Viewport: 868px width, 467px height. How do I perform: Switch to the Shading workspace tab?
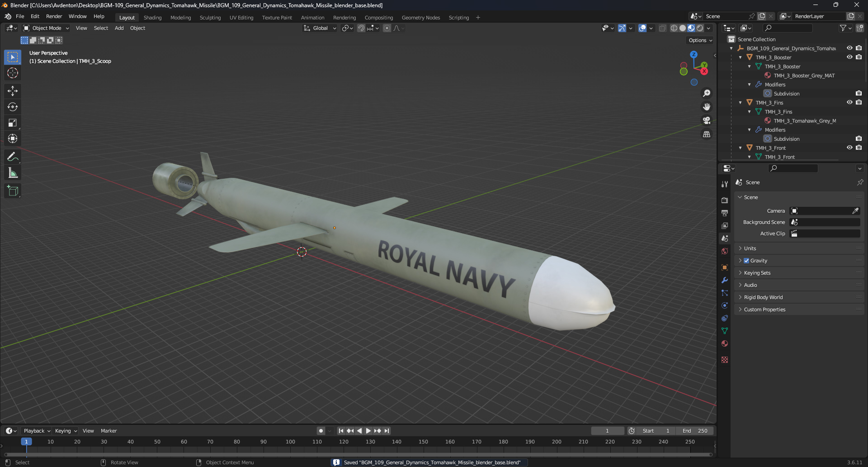[152, 18]
